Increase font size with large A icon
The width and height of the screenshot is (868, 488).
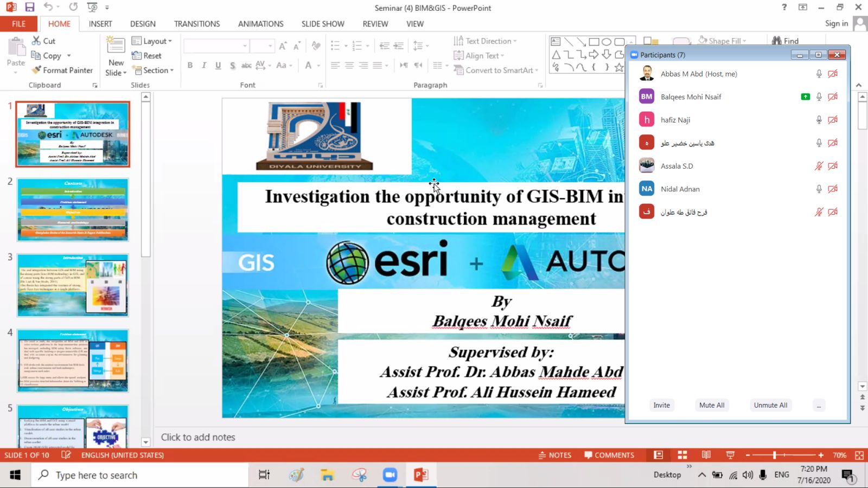(x=283, y=46)
